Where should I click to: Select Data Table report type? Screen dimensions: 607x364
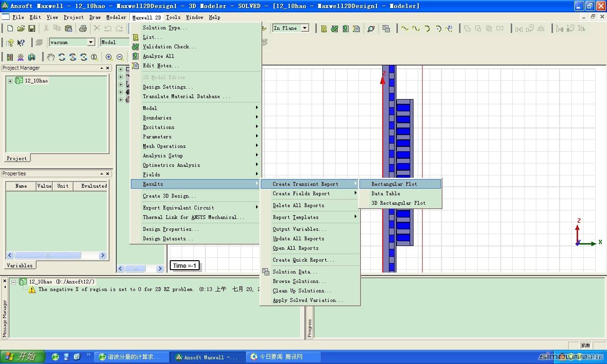coord(400,193)
